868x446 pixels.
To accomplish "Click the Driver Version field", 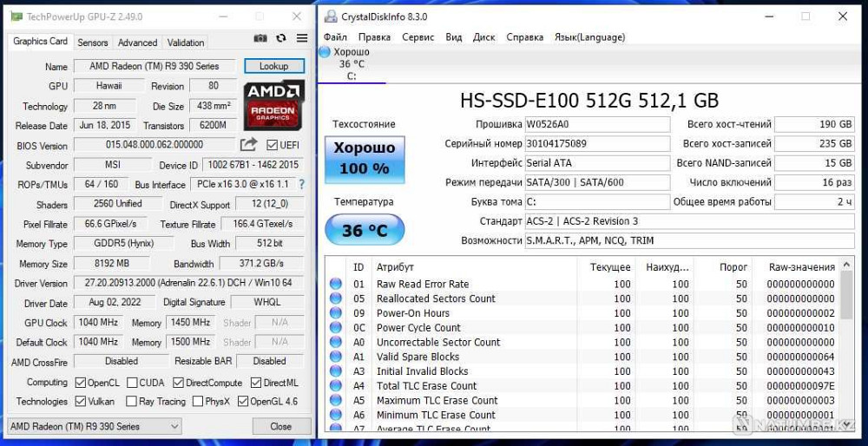I will [188, 283].
